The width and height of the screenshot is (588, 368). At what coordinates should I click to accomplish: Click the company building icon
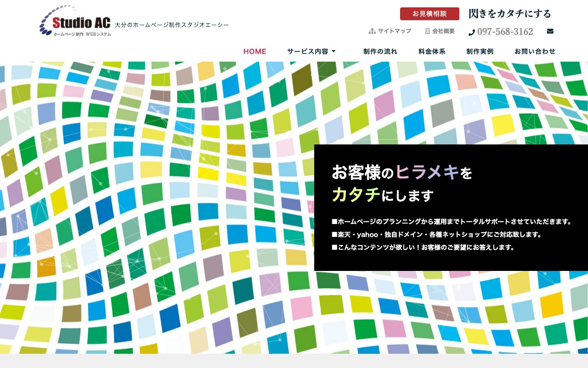tap(428, 31)
